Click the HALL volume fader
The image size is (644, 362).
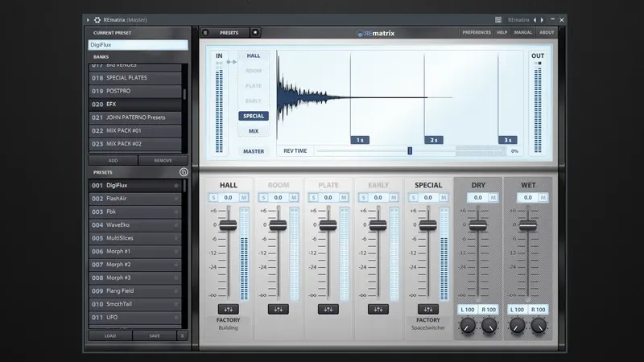tap(228, 225)
